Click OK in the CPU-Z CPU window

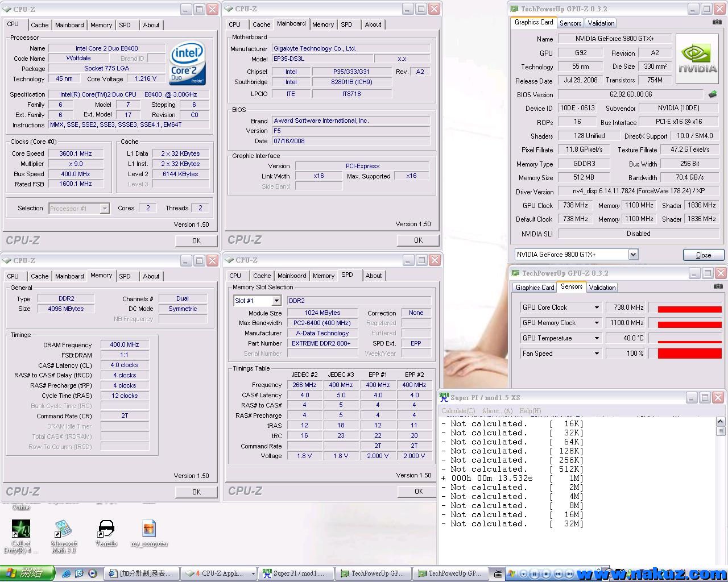[196, 241]
